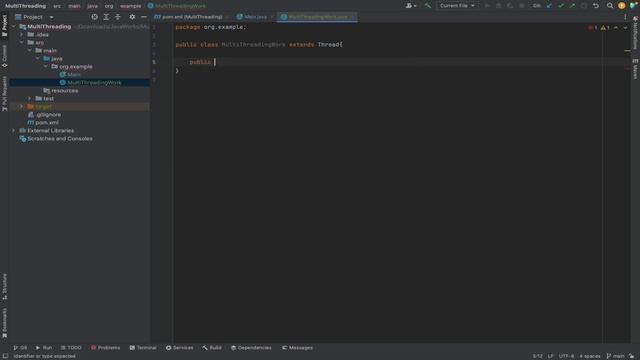Collapse the org.example package

(x=46, y=67)
